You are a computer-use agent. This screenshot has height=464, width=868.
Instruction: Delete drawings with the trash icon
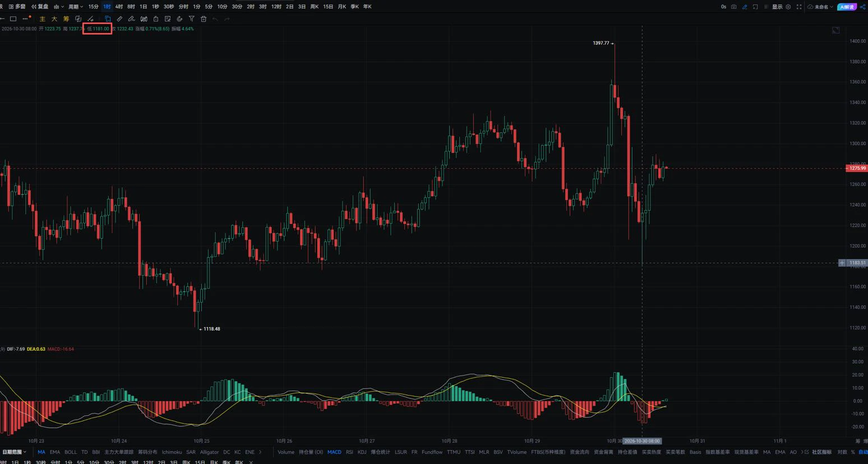click(204, 19)
